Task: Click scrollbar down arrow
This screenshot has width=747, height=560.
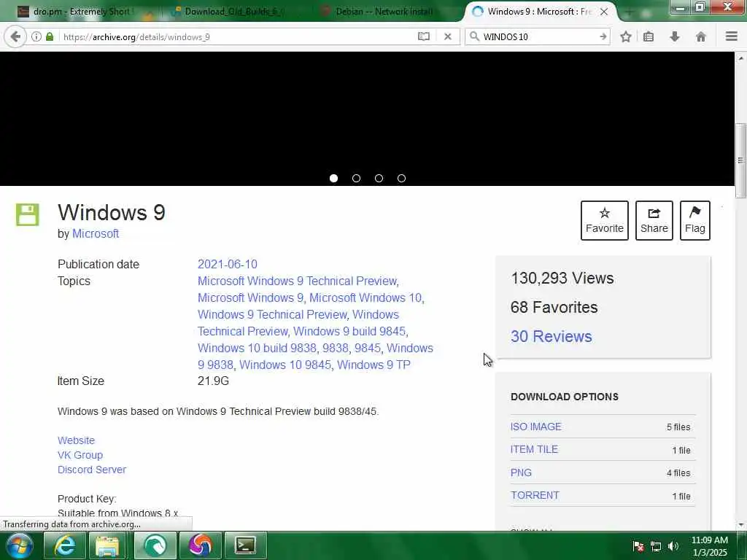Action: click(x=740, y=525)
